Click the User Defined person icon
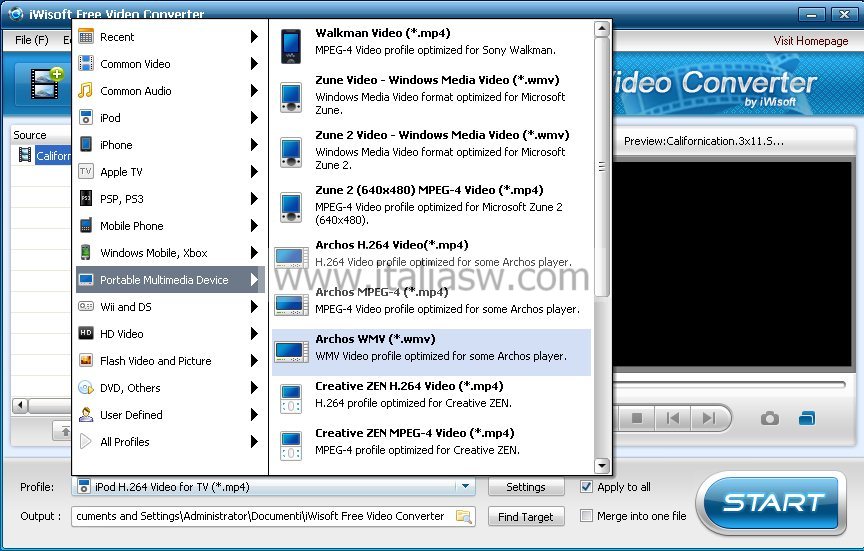Viewport: 864px width, 551px height. [x=86, y=415]
